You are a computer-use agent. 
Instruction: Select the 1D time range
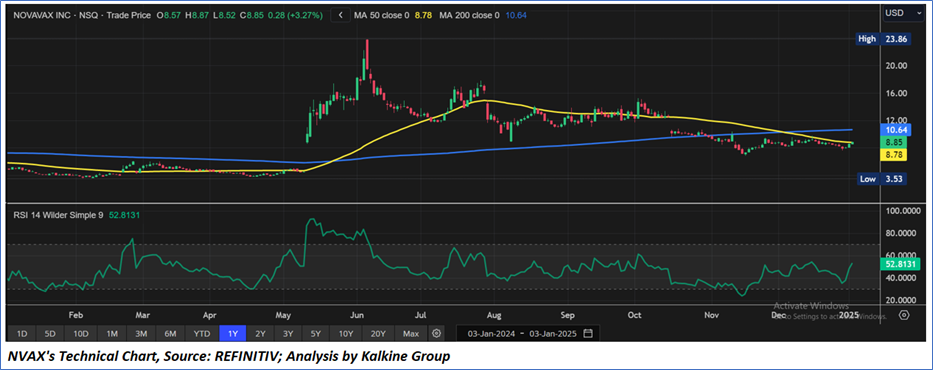click(x=21, y=333)
